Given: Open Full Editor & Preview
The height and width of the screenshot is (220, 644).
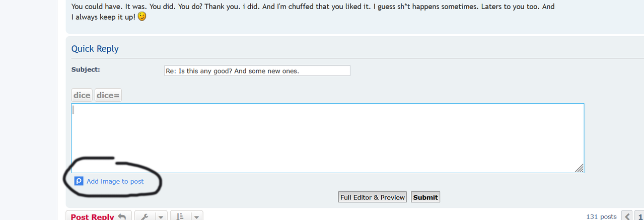Looking at the screenshot, I should click(x=373, y=197).
